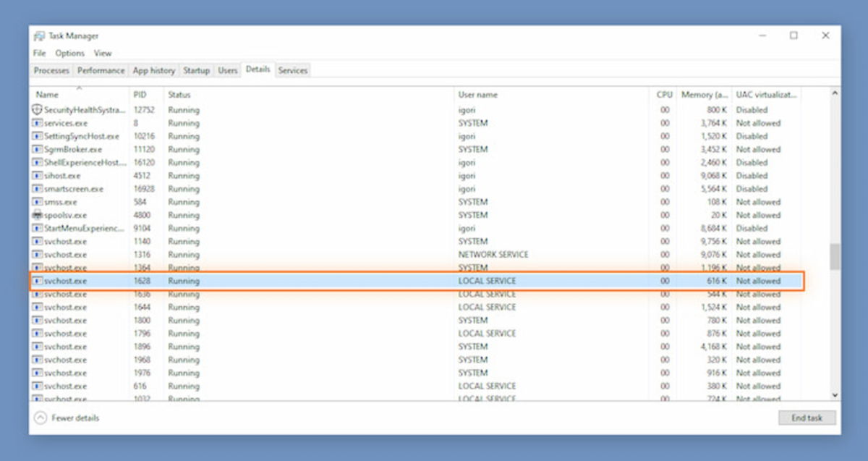Image resolution: width=868 pixels, height=461 pixels.
Task: Sort by the User name column header
Action: [x=551, y=95]
